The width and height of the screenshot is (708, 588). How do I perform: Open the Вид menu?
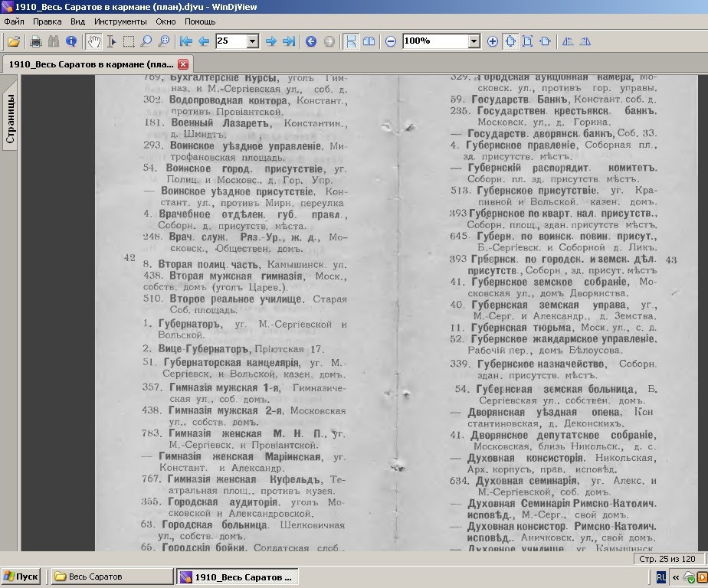click(77, 21)
